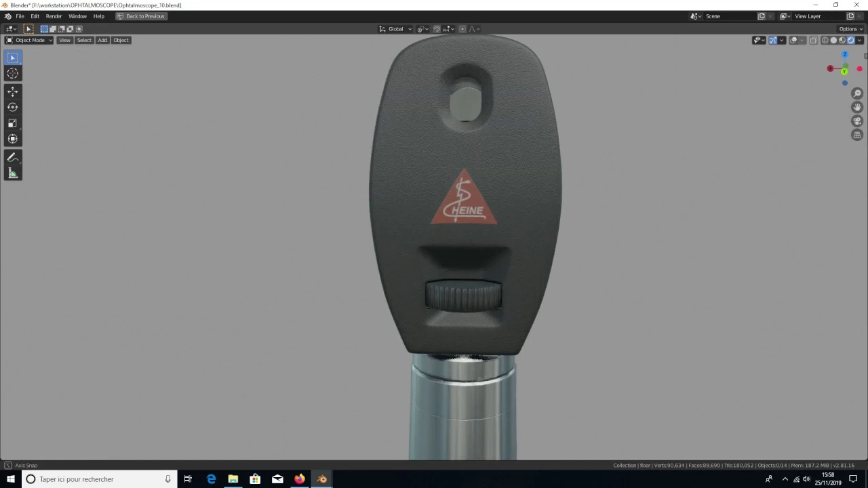Switch to material preview shading
This screenshot has width=868, height=488.
[x=842, y=40]
